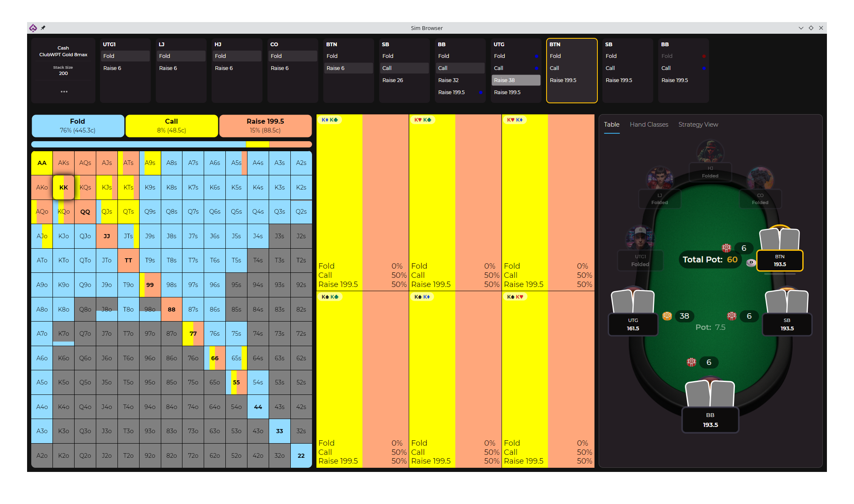Select HJ Raise 6 action

tap(237, 68)
